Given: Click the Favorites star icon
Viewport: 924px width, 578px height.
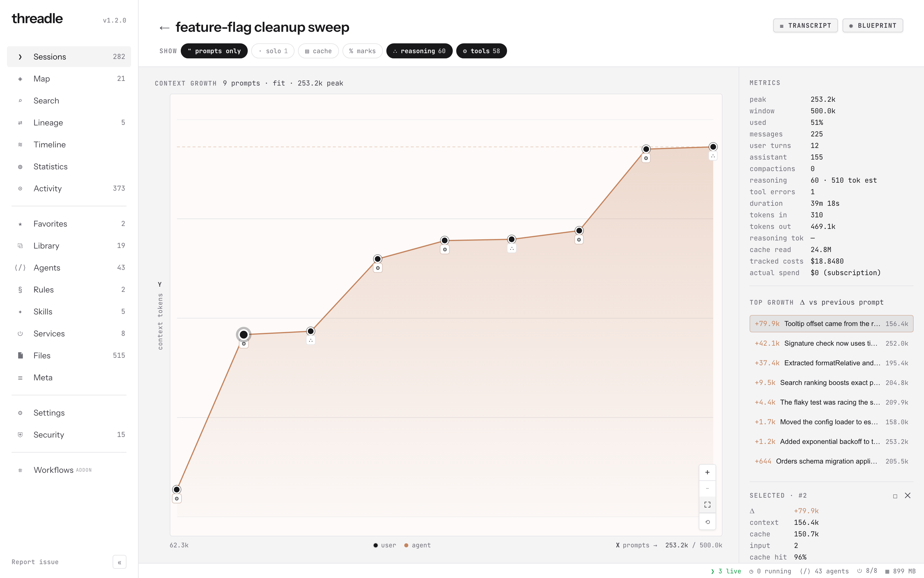Looking at the screenshot, I should [x=20, y=224].
